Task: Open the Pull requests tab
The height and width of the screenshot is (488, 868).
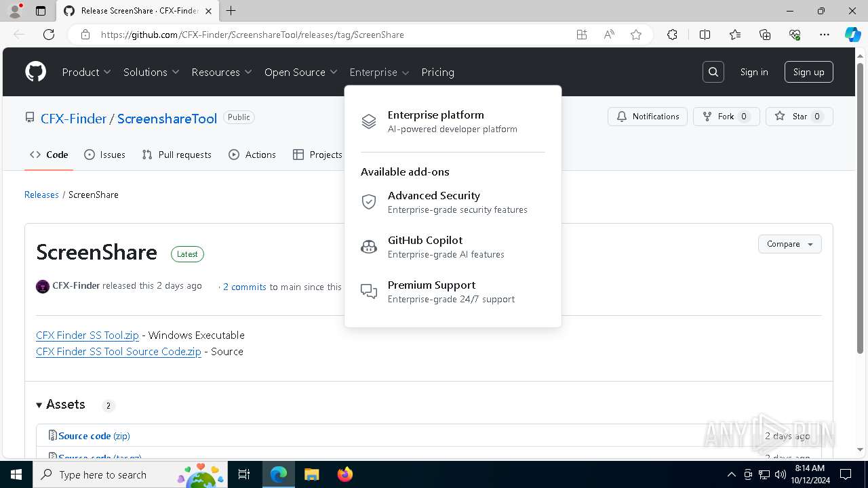Action: [x=176, y=155]
